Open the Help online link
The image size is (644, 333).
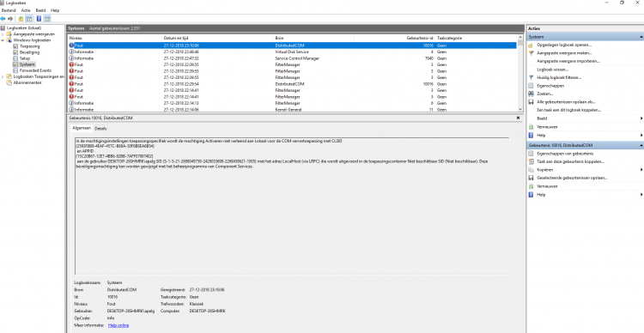(118, 325)
